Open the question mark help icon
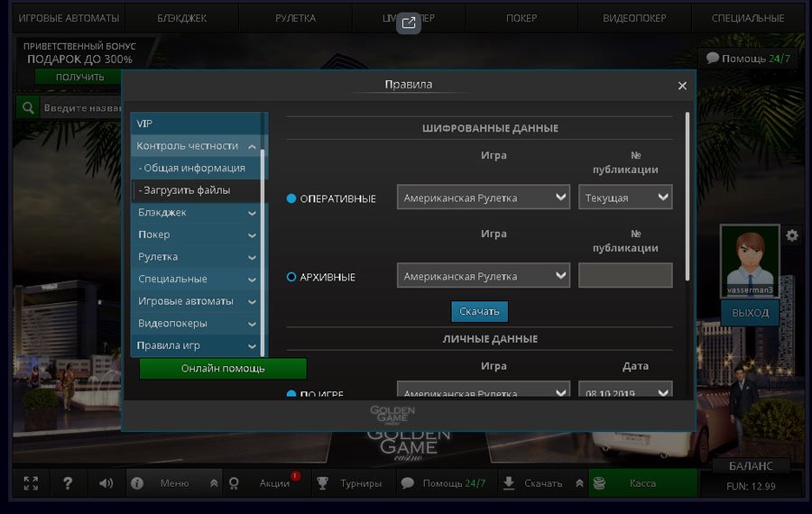The width and height of the screenshot is (812, 514). pyautogui.click(x=68, y=483)
